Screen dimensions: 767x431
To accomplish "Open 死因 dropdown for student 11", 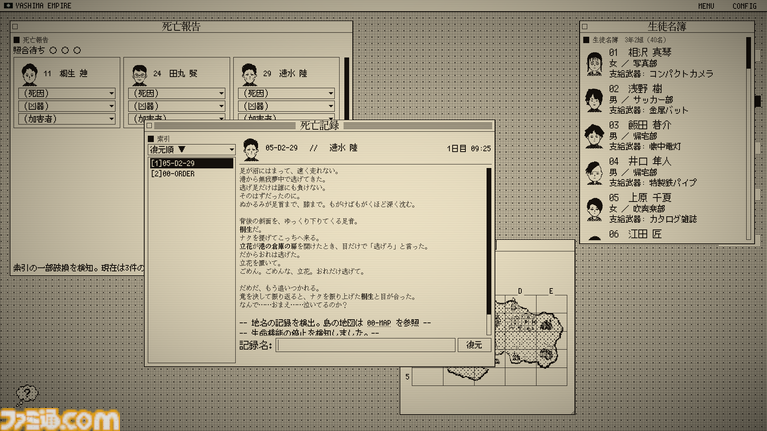I will pos(67,93).
